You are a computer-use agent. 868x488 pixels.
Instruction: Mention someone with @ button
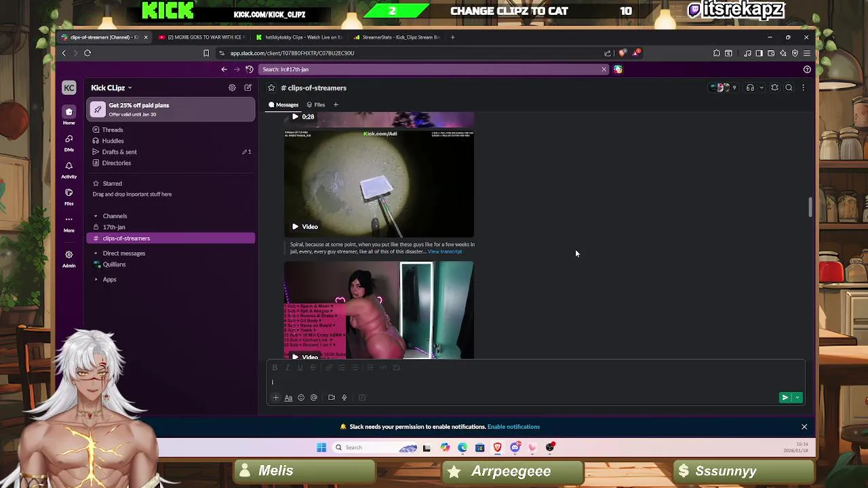tap(314, 398)
